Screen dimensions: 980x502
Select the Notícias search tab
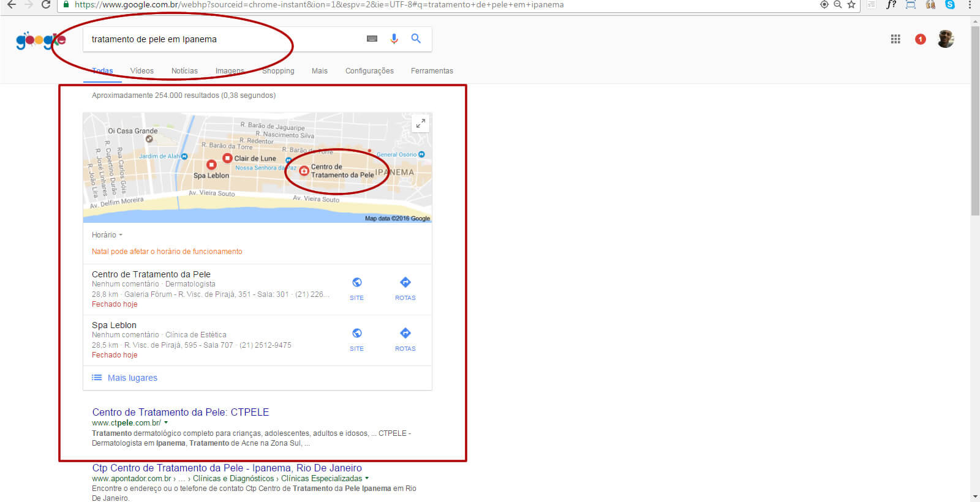[184, 71]
